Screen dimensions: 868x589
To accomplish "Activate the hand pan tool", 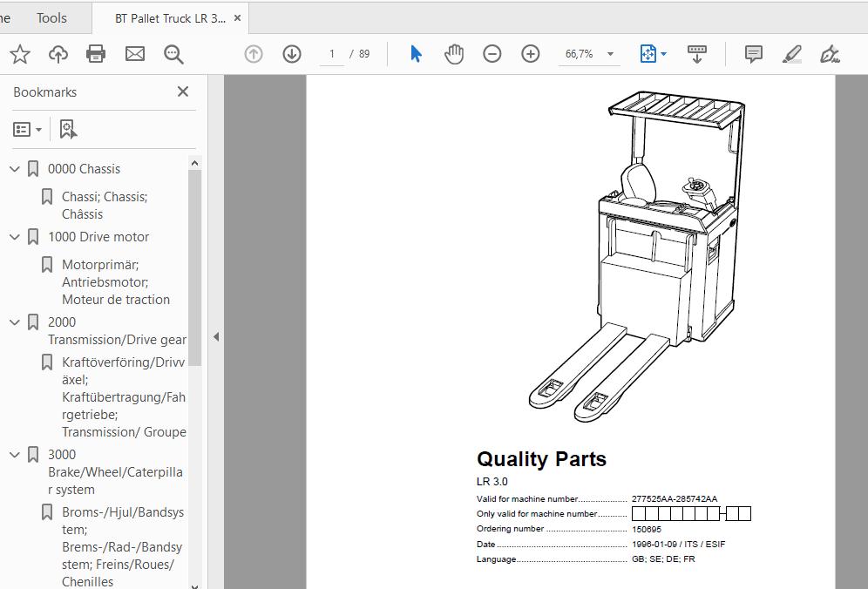I will click(x=454, y=54).
